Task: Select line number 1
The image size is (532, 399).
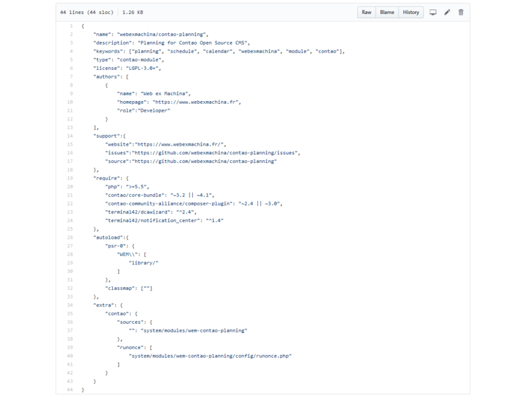Action: pos(71,26)
